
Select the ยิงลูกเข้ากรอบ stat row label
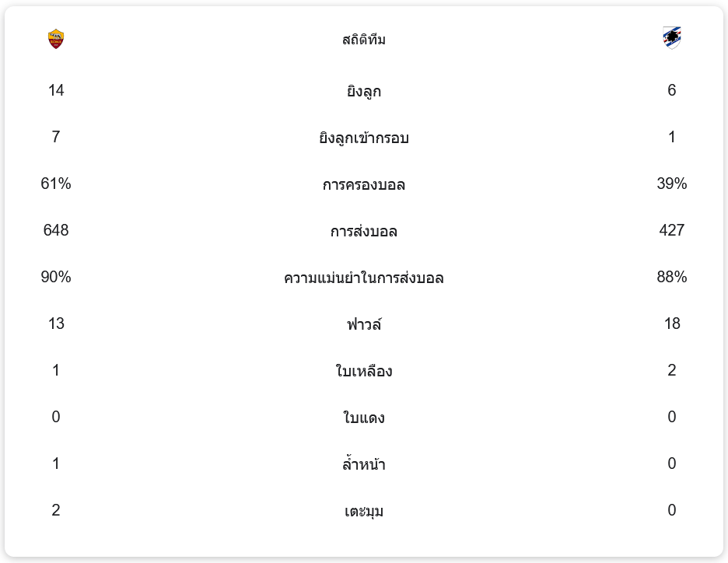pyautogui.click(x=364, y=138)
